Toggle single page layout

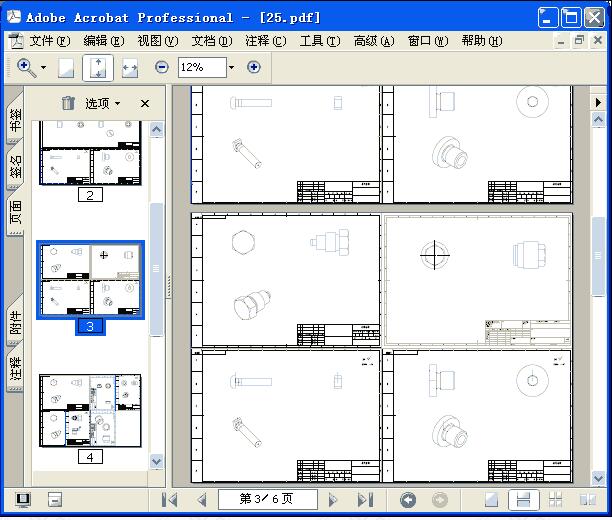[491, 499]
